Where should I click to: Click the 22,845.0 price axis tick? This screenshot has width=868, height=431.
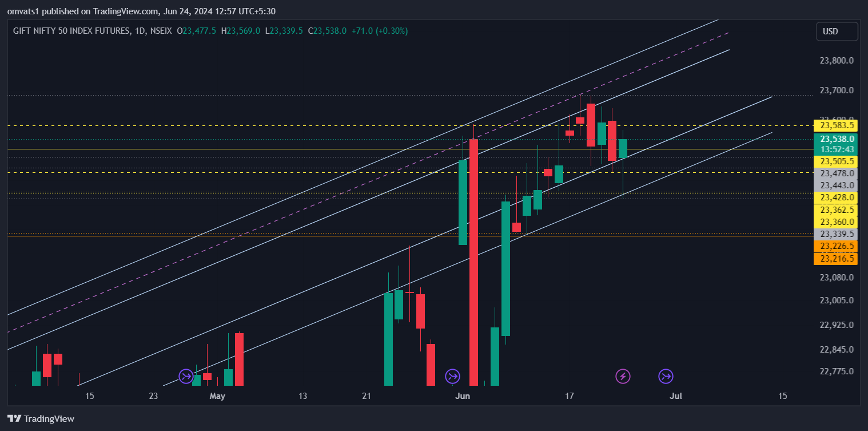click(x=837, y=350)
